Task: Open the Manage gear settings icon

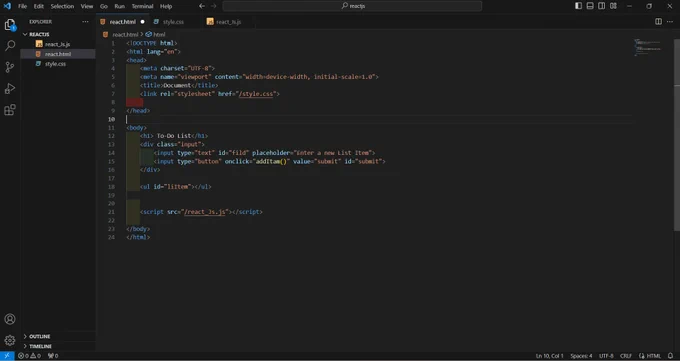Action: tap(10, 340)
